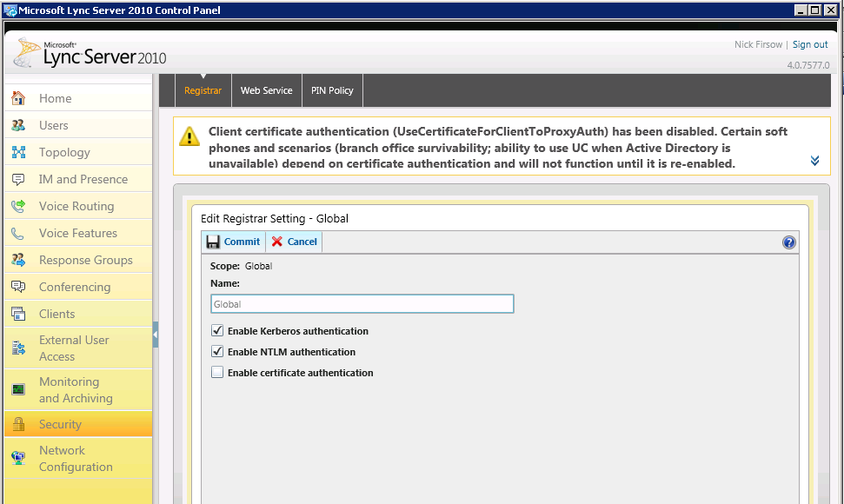Open Topology via its sidebar icon
844x504 pixels.
point(19,152)
